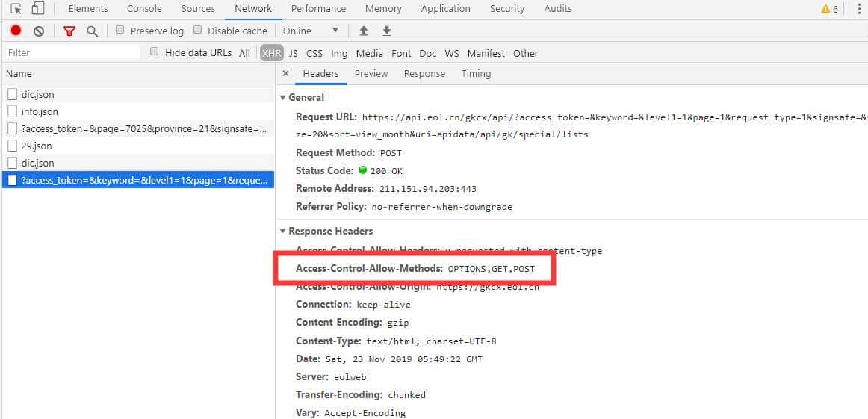
Task: Stop recording with the red record button
Action: (16, 31)
